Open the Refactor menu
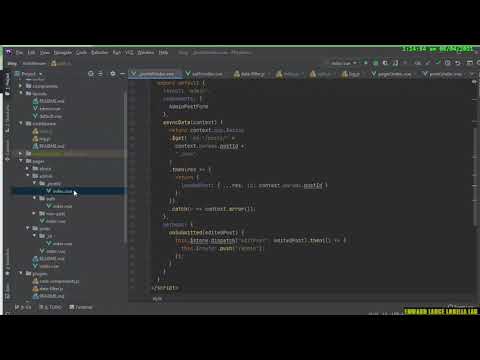Viewport: 480px width, 360px height. [x=100, y=53]
